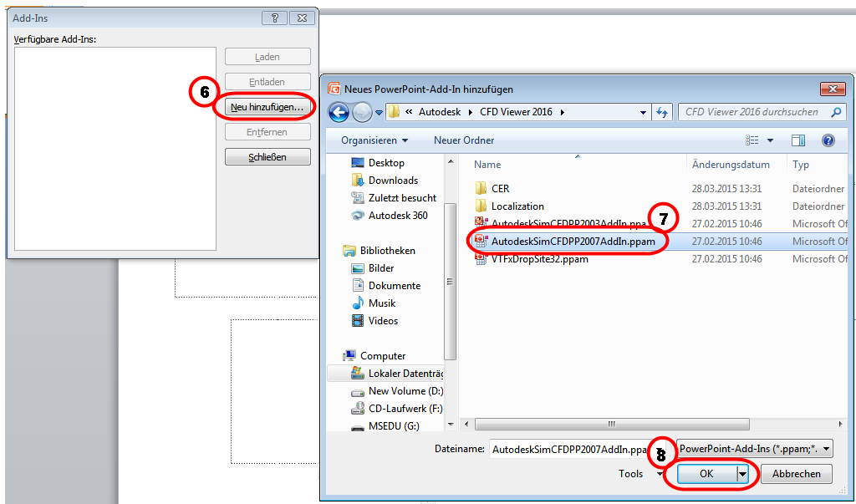
Task: Select AutodeskSimCFDPP2007AddIn.ppam file
Action: click(573, 241)
